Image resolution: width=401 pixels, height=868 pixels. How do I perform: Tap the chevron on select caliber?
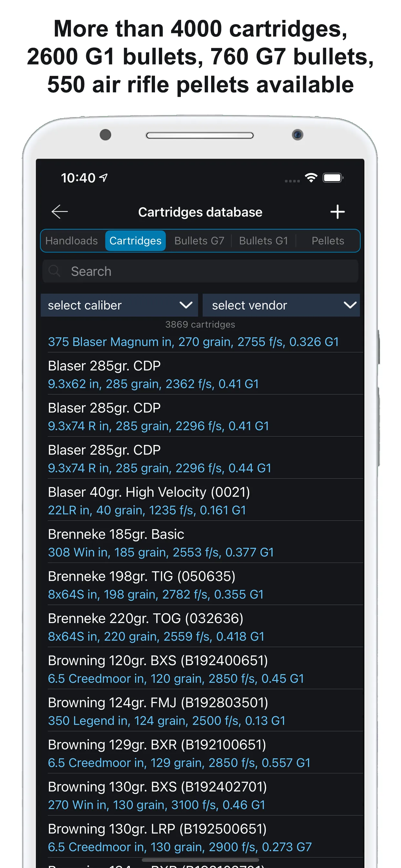(186, 305)
